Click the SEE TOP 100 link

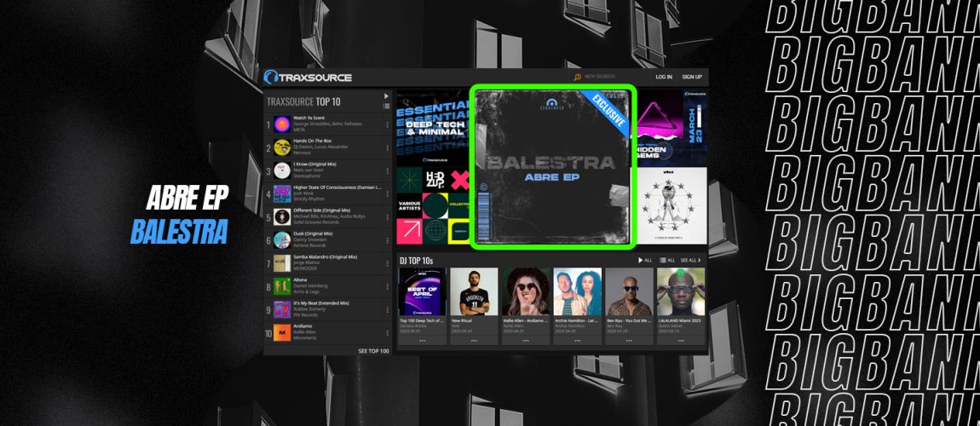(373, 351)
